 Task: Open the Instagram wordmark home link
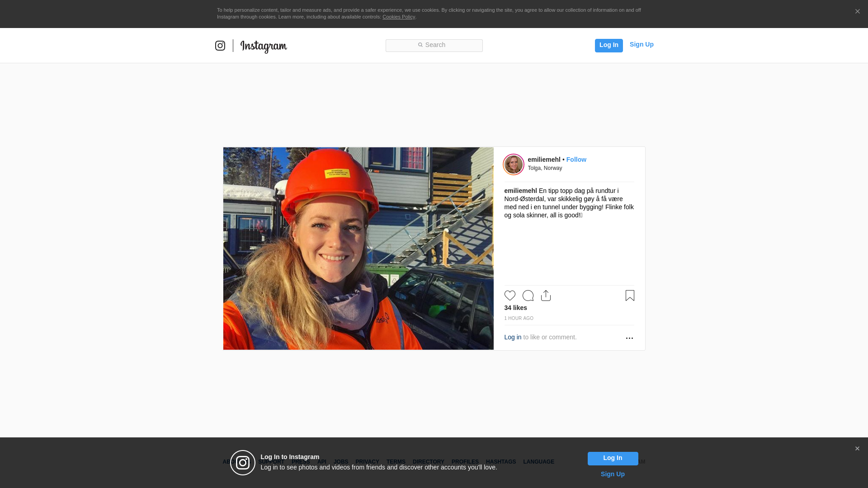point(264,46)
